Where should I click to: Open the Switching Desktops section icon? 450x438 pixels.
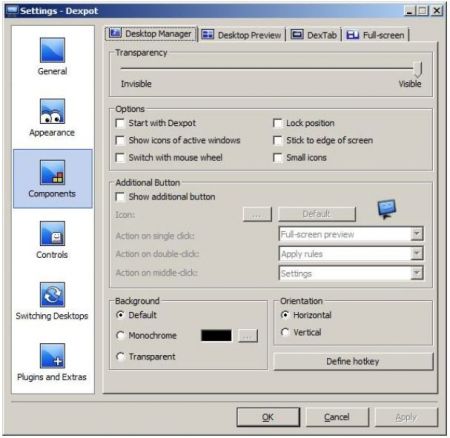[x=52, y=295]
